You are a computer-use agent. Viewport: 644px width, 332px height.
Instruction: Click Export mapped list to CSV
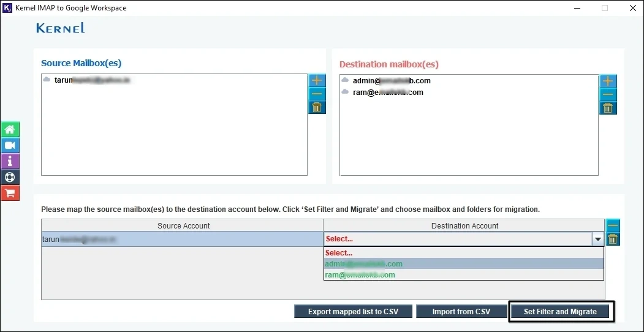pos(353,312)
